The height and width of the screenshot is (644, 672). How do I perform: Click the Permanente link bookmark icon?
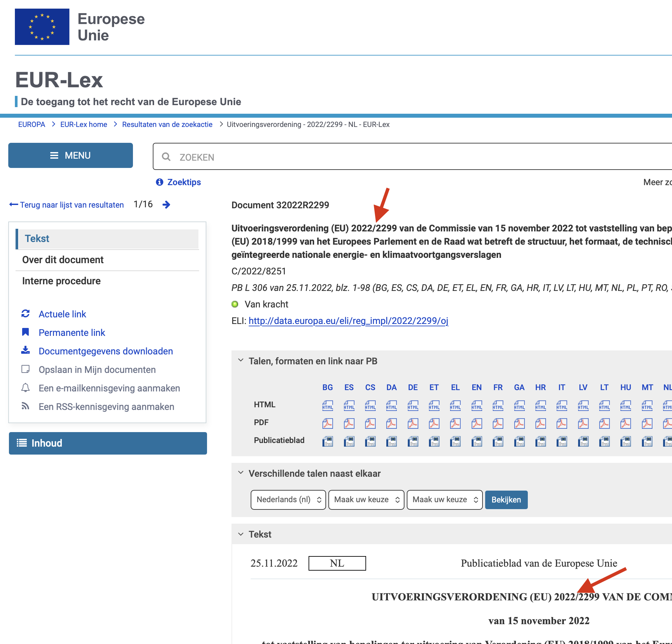(25, 332)
